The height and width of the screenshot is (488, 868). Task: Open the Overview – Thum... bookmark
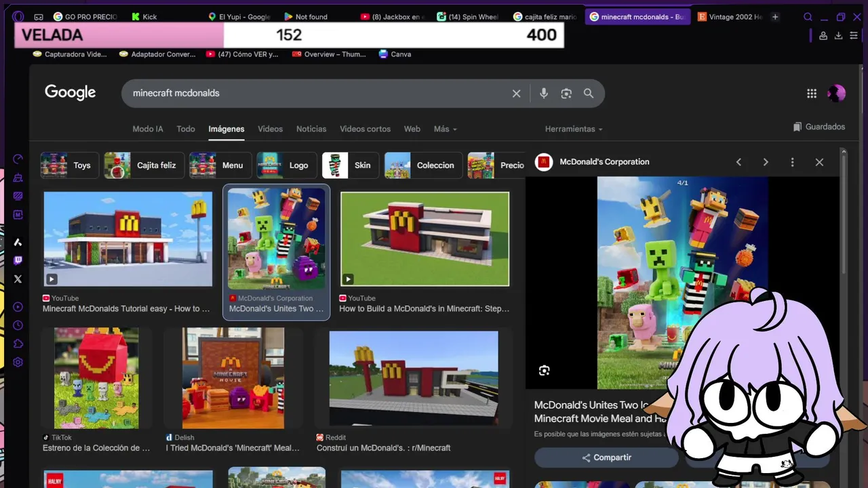(329, 54)
